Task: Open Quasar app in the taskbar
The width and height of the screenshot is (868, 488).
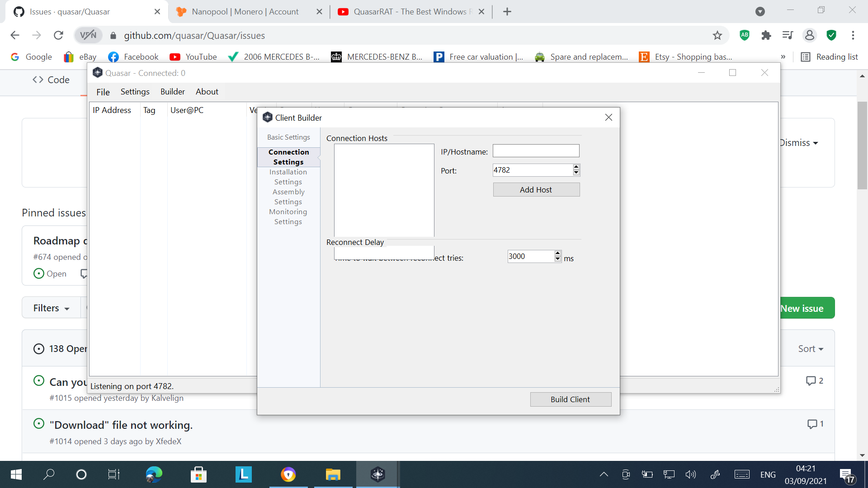Action: click(377, 474)
